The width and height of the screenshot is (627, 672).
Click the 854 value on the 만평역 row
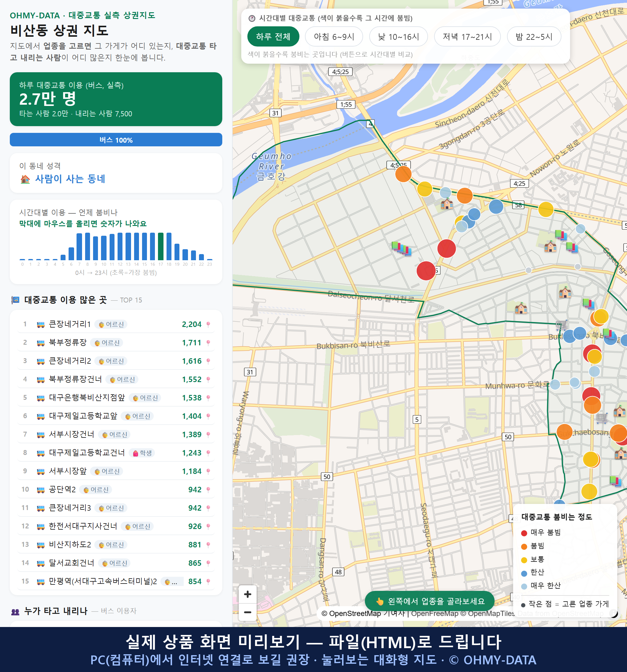pyautogui.click(x=195, y=581)
